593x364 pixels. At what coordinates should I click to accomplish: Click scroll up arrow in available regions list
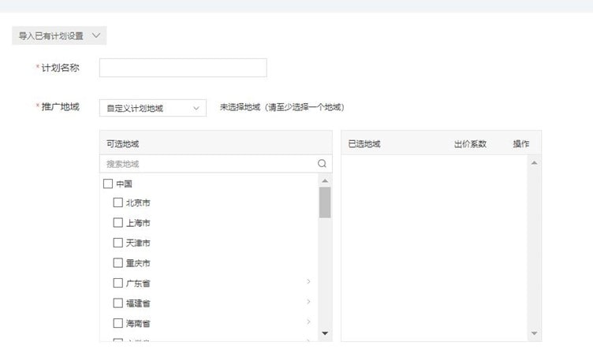tap(325, 181)
